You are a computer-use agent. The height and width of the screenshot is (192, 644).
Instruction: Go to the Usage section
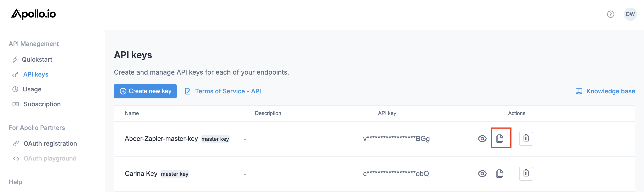[x=32, y=89]
